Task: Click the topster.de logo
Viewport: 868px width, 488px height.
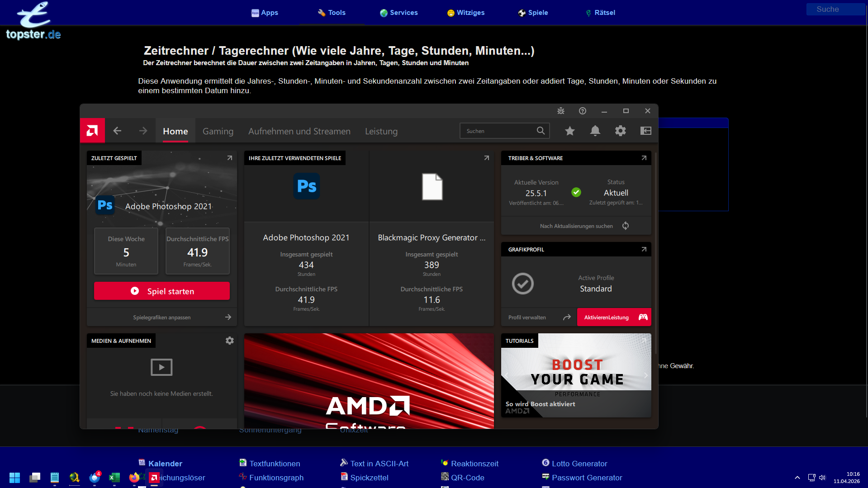Action: point(33,21)
